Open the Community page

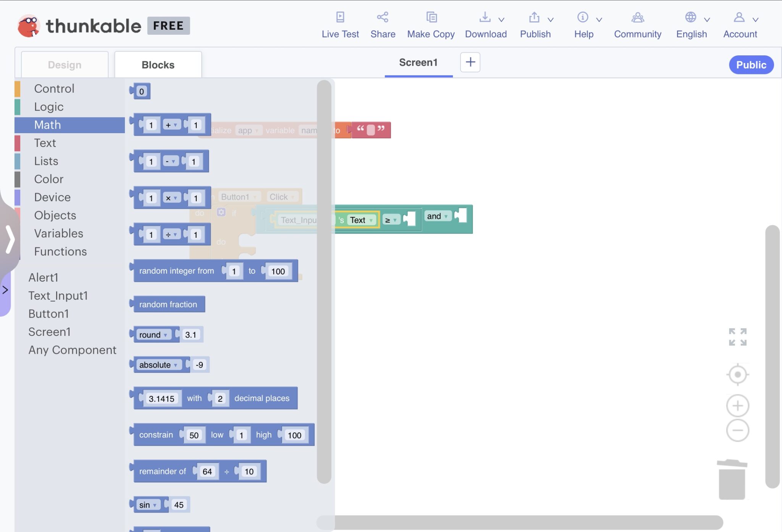(x=637, y=25)
